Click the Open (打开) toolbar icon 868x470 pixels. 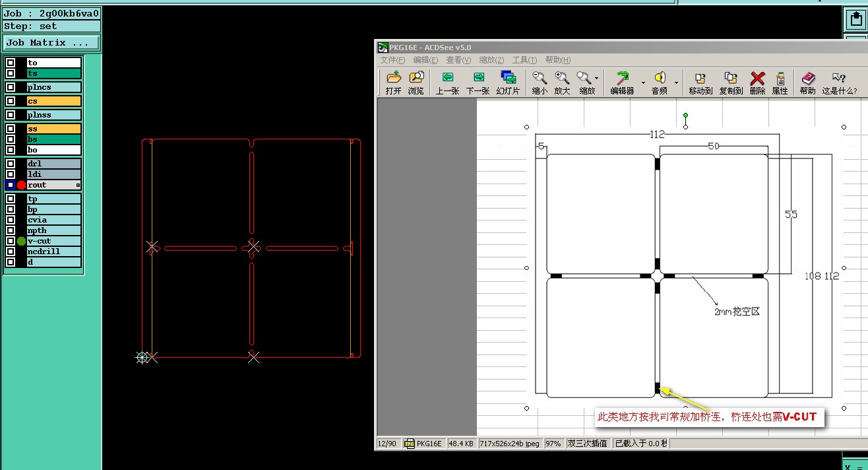393,83
